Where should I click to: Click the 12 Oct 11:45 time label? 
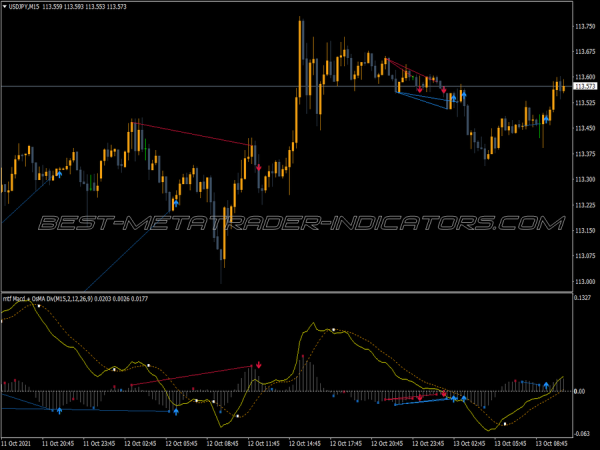tap(264, 443)
